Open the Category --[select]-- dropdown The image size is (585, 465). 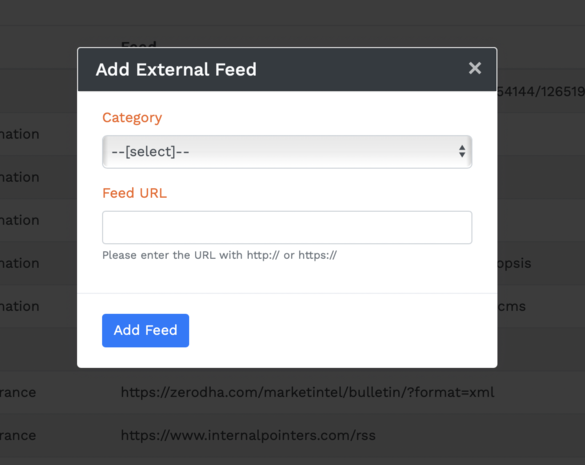tap(287, 152)
